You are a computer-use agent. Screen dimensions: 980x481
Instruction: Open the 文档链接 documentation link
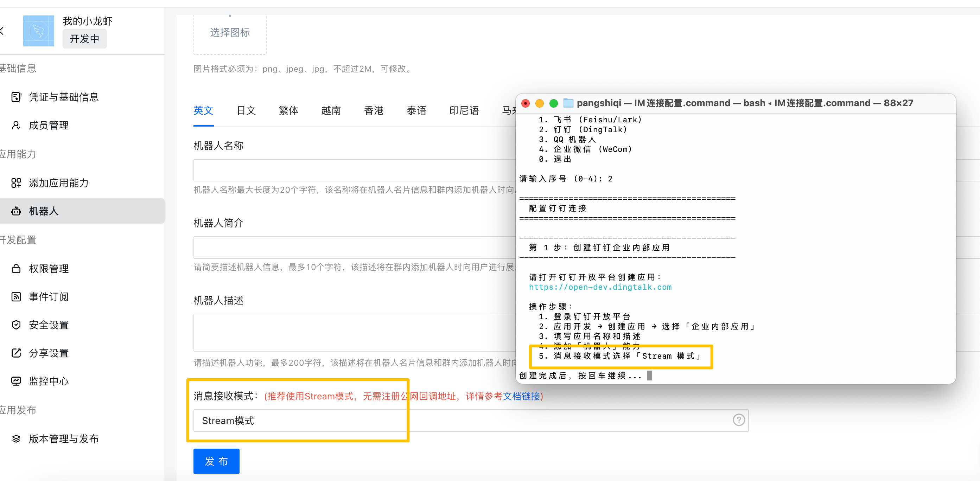[x=521, y=396]
